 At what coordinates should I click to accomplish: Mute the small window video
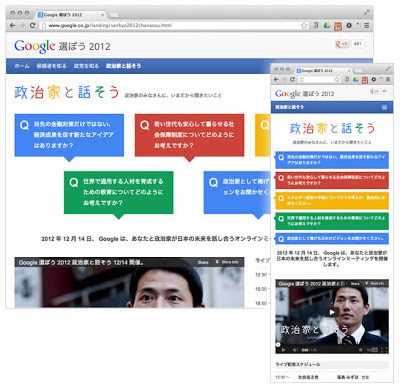(x=295, y=350)
